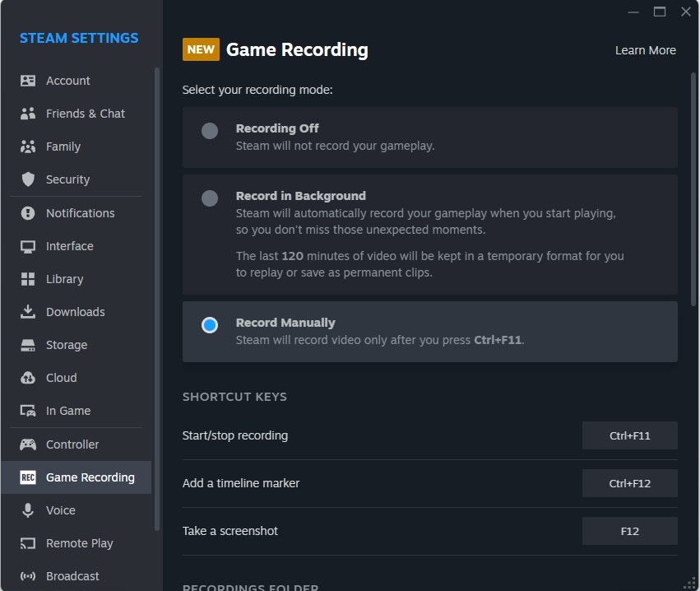Click the Downloads arrow icon
Screen dimensions: 700x591
(28, 312)
